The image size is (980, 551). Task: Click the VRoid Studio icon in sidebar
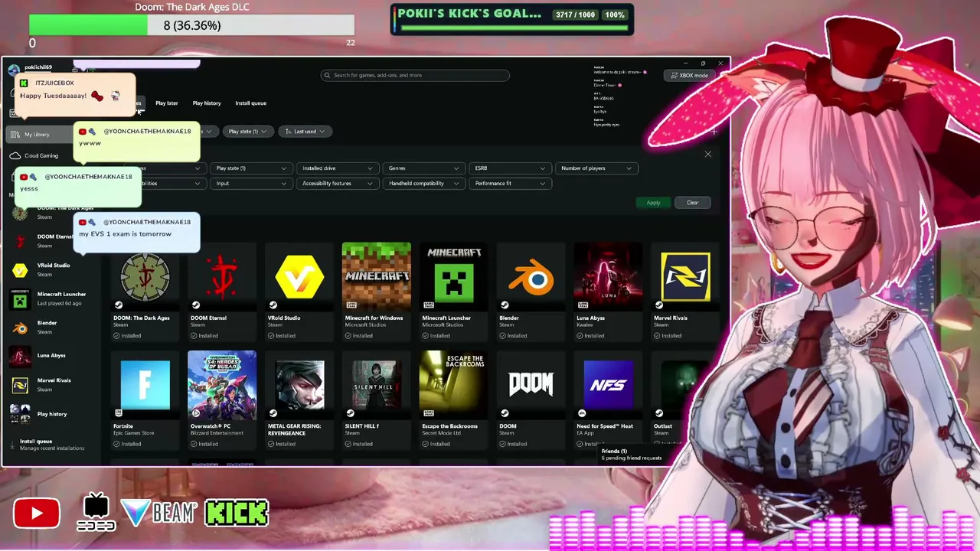coord(21,269)
